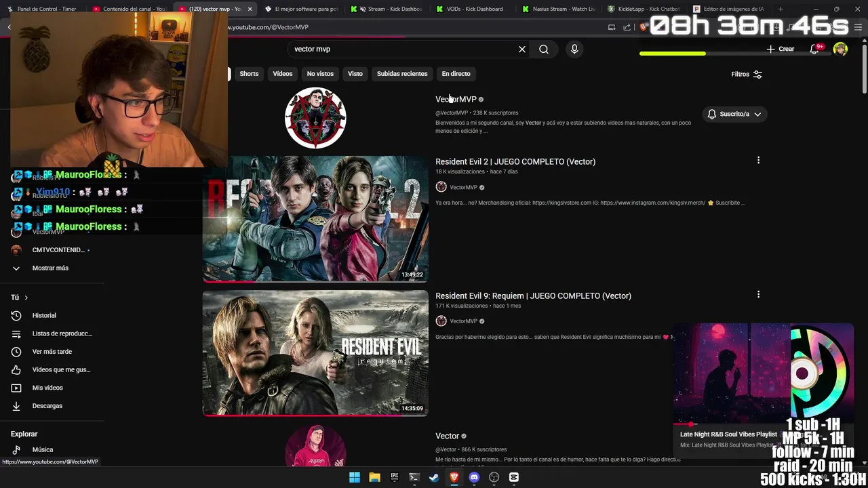Open Ver más tarde in the sidebar
This screenshot has width=868, height=488.
pos(52,352)
